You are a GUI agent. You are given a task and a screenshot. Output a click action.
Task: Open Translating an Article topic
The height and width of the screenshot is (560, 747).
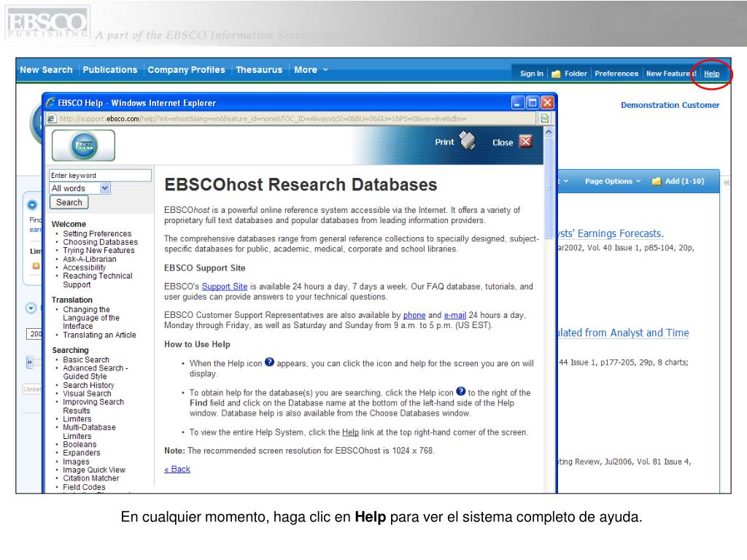[99, 335]
